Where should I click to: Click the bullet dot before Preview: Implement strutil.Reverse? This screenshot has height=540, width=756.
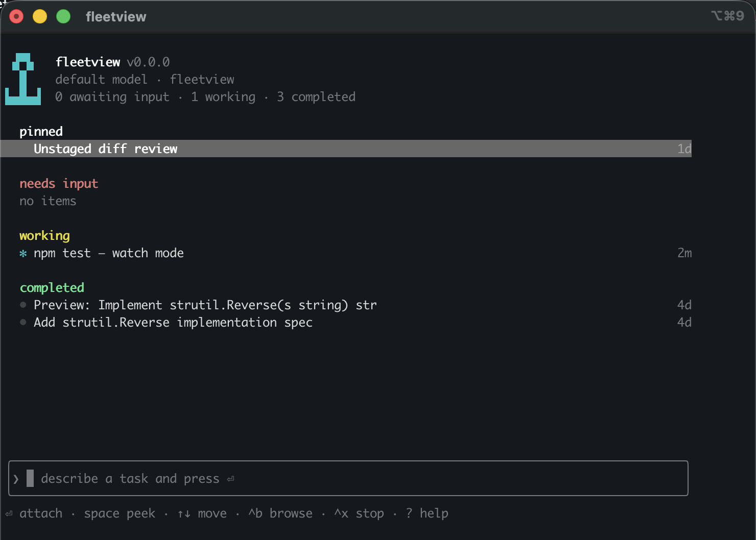click(23, 305)
